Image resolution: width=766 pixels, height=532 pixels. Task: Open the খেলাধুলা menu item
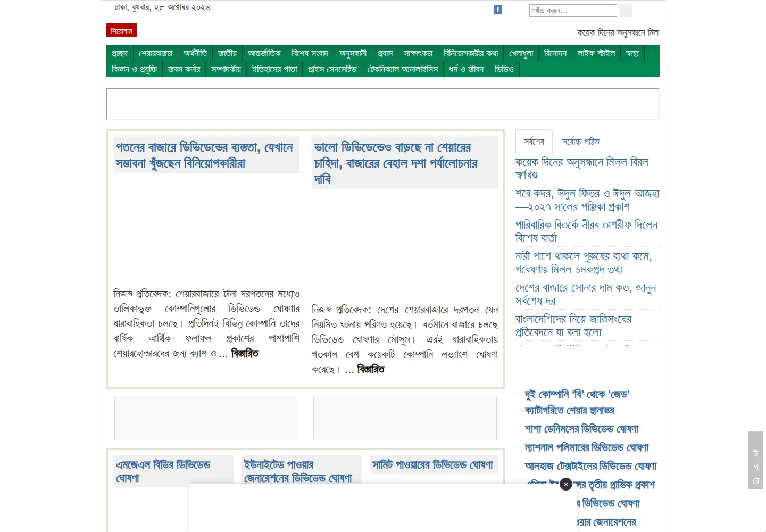521,53
